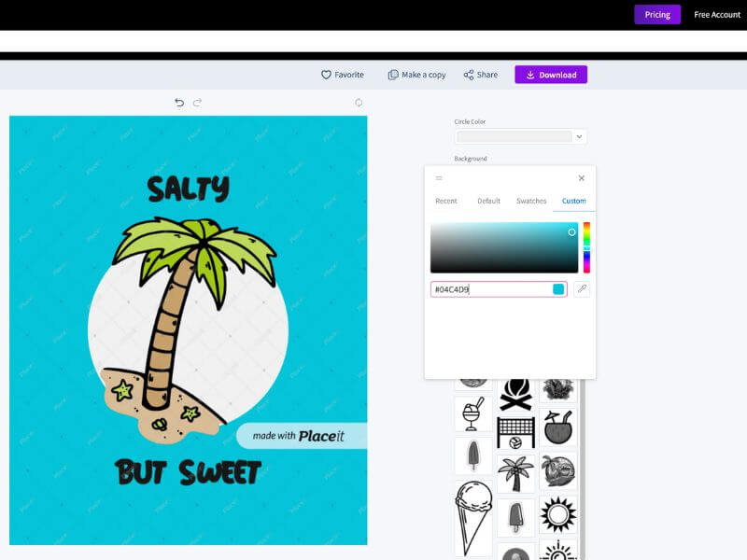Click the teal preview swatch in hex field

coord(558,289)
